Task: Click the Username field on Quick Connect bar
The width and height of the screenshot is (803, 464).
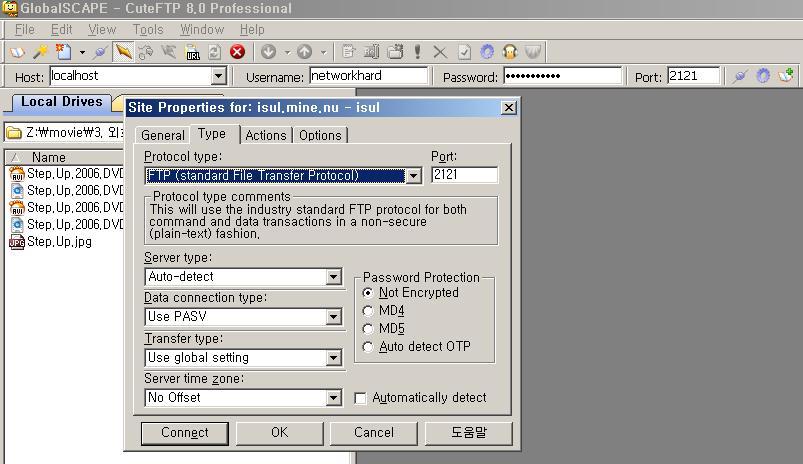Action: pyautogui.click(x=368, y=76)
